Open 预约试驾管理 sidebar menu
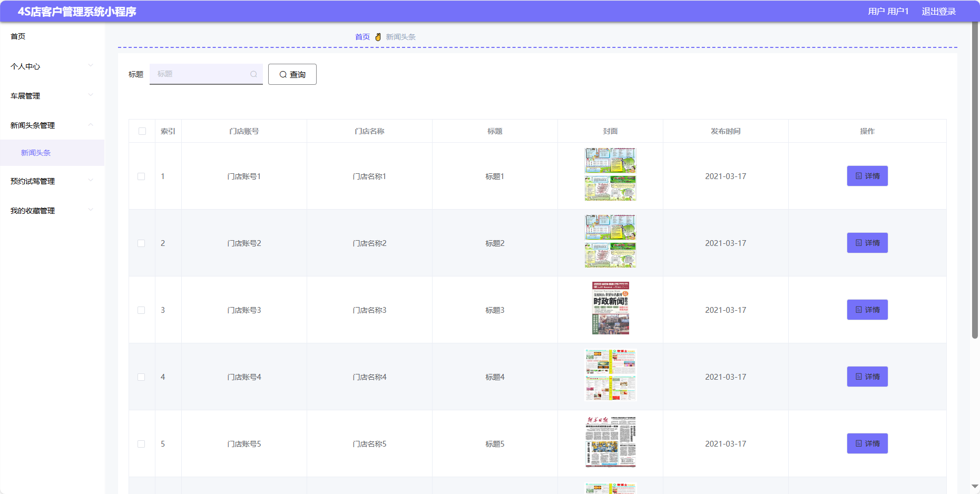The image size is (980, 494). point(52,181)
